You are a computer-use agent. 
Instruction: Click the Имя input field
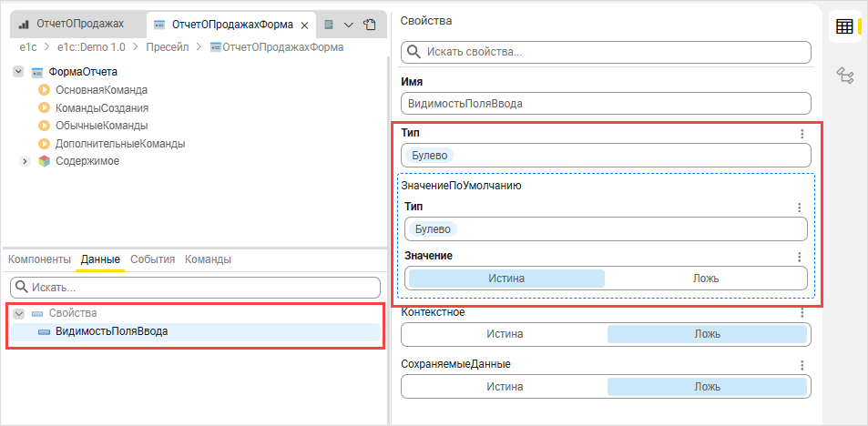607,104
